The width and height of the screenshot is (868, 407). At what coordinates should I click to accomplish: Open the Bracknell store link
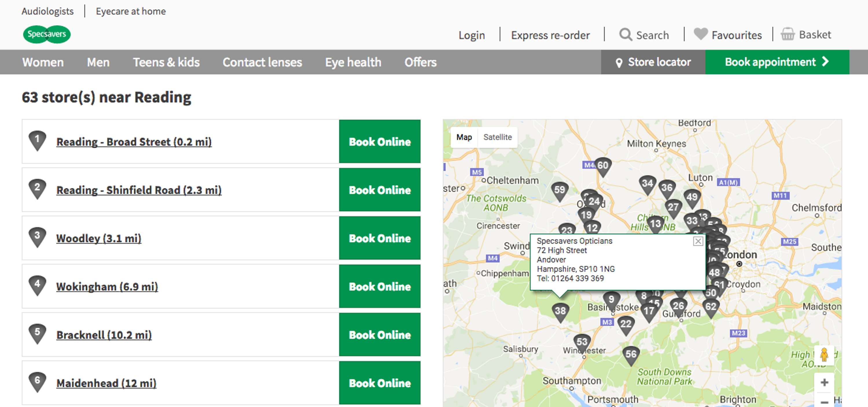click(104, 335)
